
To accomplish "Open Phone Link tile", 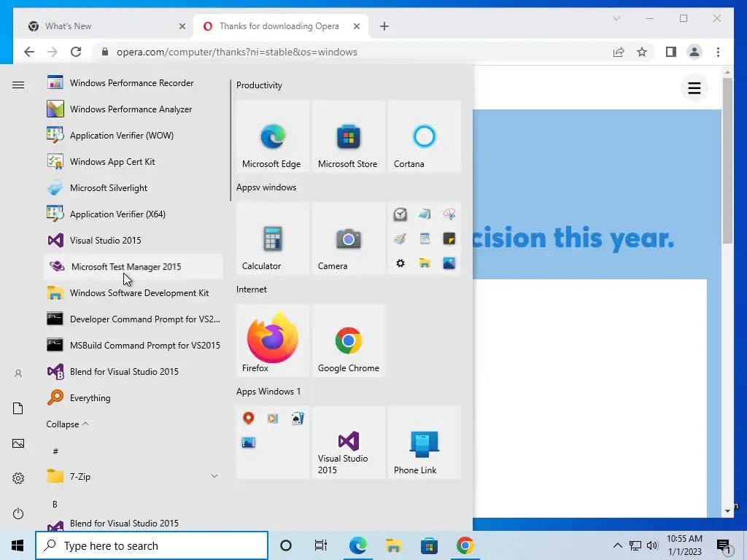I will point(424,443).
